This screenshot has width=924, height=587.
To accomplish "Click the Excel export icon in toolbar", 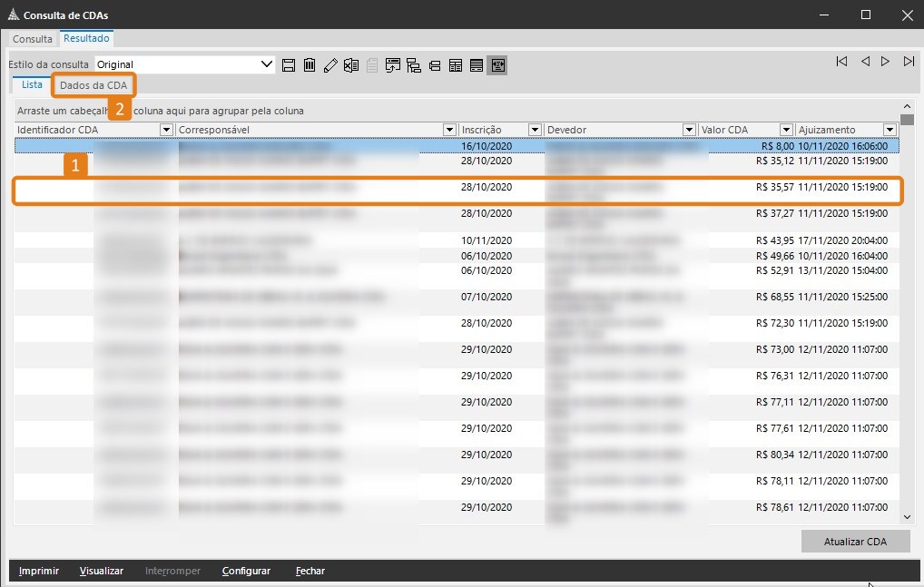I will pos(351,65).
